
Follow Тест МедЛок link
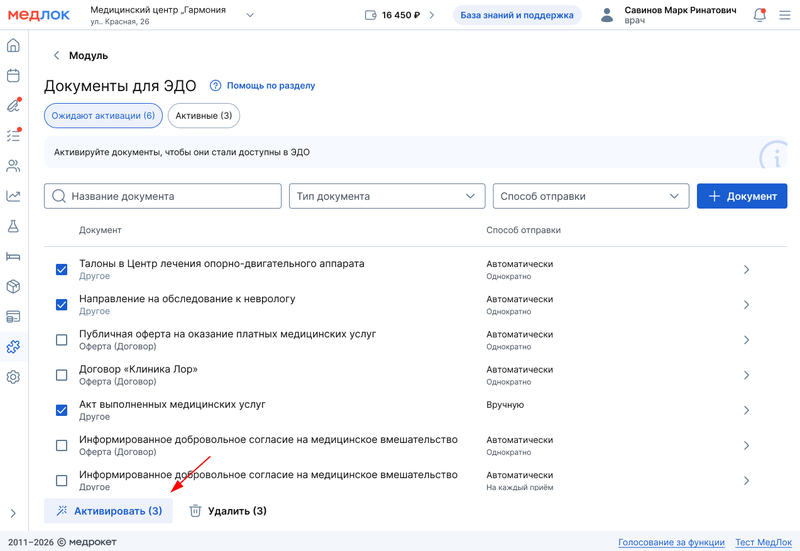pyautogui.click(x=763, y=542)
